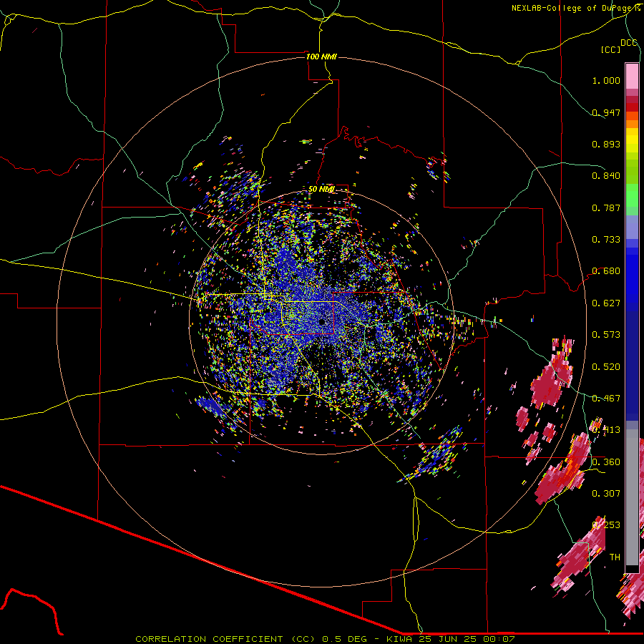The height and width of the screenshot is (644, 644).
Task: Click the Correlation Coefficient caption at the bottom
Action: [325, 639]
